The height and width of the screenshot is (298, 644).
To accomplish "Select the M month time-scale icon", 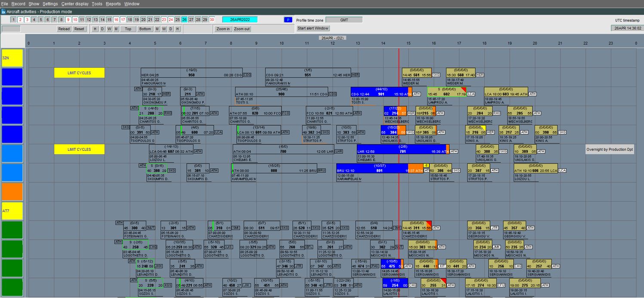I will [x=116, y=29].
